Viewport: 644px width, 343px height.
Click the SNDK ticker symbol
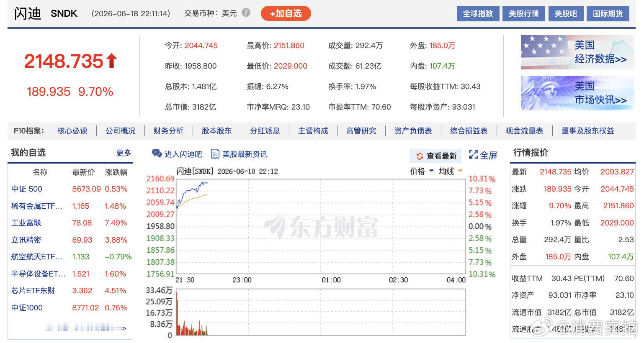point(64,14)
